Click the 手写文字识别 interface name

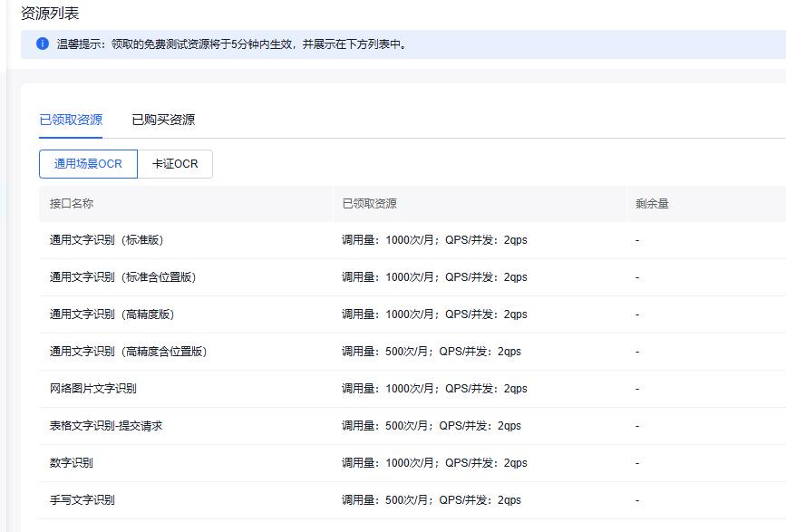[x=82, y=500]
